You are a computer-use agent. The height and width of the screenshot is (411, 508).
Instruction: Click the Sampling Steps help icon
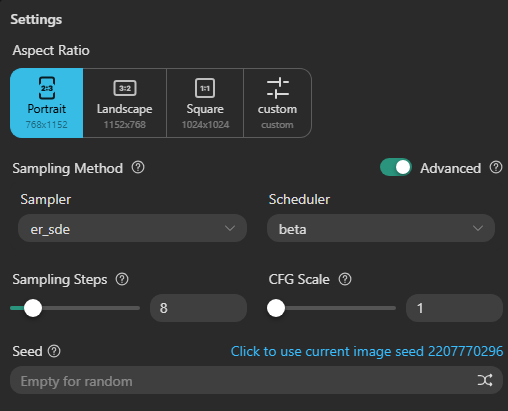[x=122, y=279]
